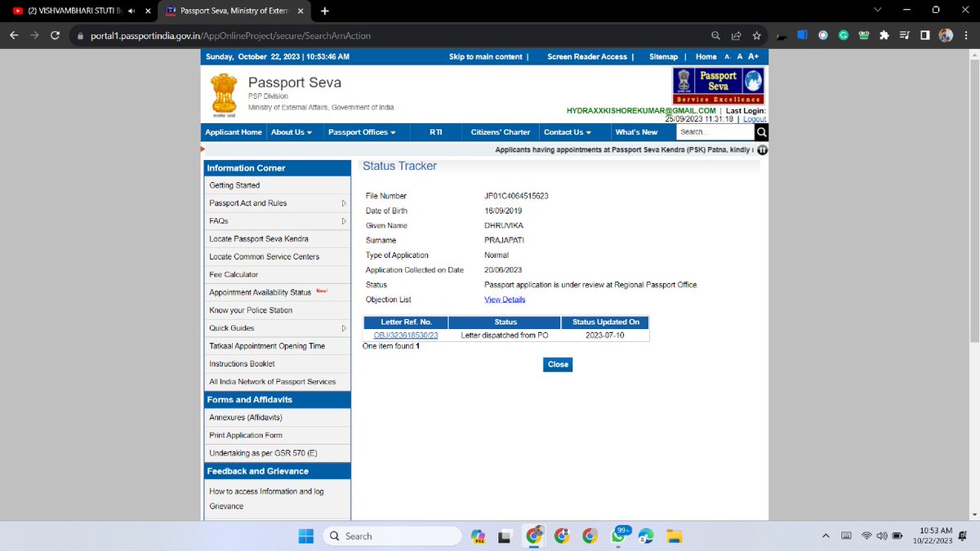Reload the page with the refresh icon
The image size is (980, 551).
tap(55, 36)
